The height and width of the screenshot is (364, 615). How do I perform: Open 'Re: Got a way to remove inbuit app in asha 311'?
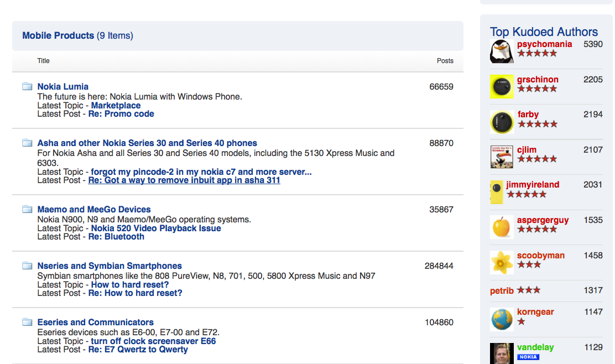[x=184, y=180]
